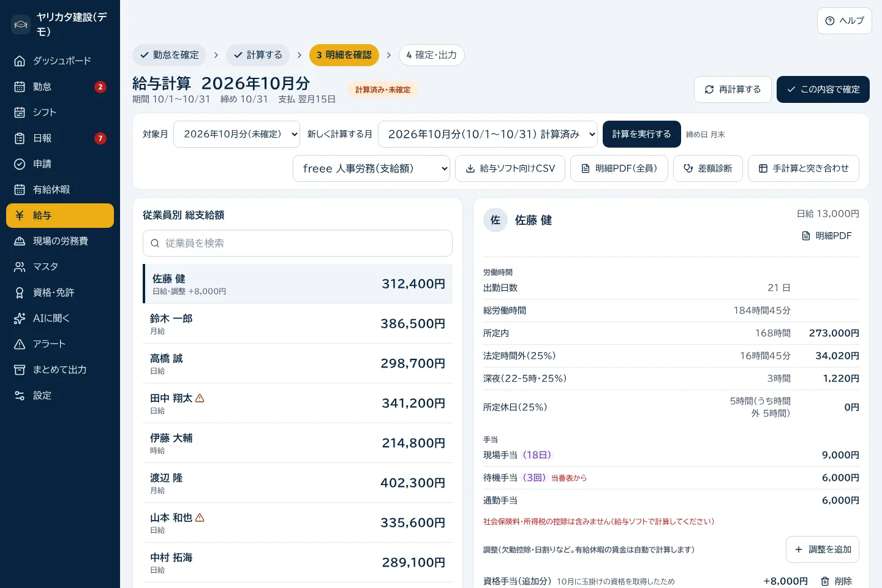Select 山本 和也 in employee list

[x=298, y=522]
